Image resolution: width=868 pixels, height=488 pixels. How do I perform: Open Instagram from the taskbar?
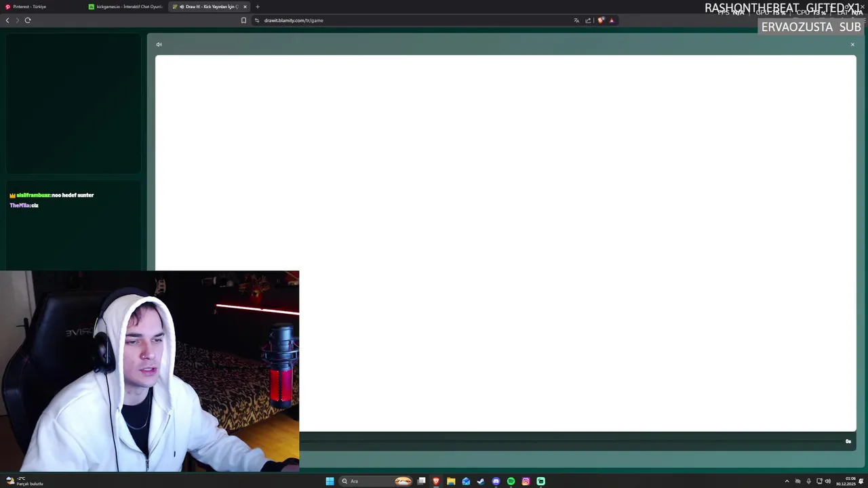click(x=526, y=481)
